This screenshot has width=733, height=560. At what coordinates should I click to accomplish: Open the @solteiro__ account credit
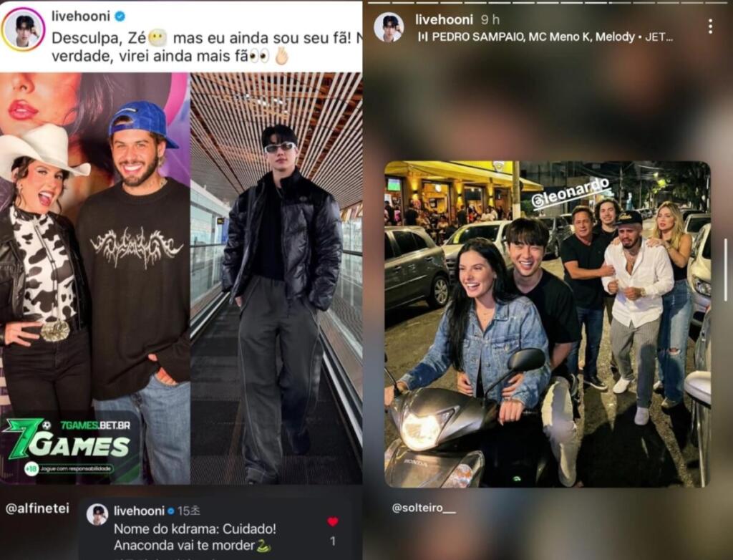[x=424, y=508]
